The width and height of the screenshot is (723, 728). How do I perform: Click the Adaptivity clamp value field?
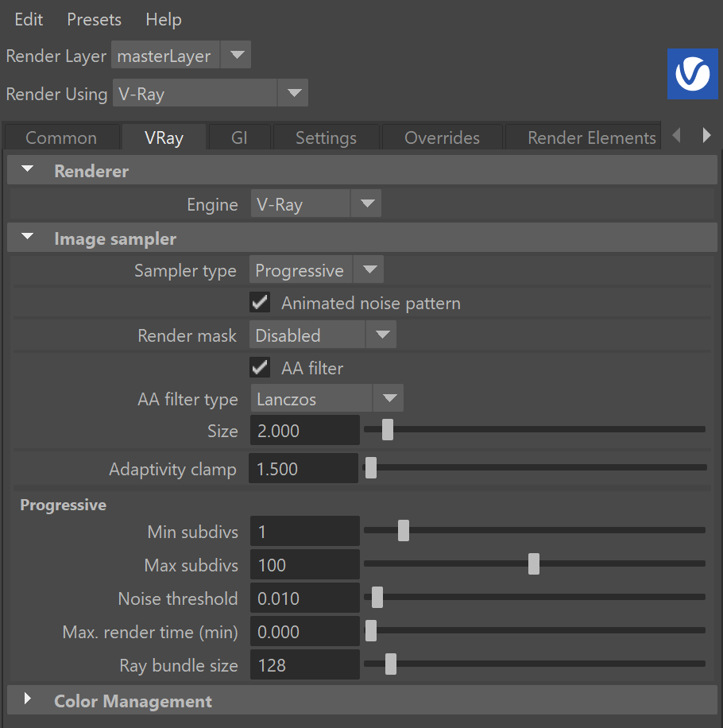click(x=304, y=468)
